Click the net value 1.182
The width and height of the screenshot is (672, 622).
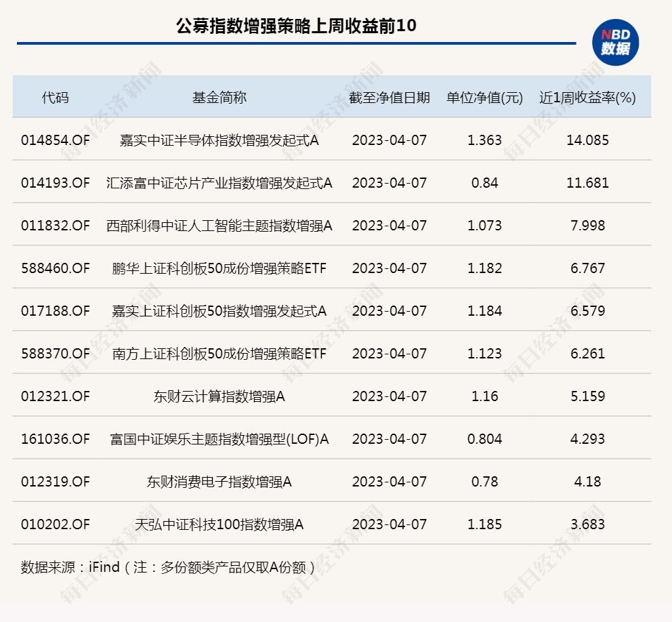pos(484,268)
